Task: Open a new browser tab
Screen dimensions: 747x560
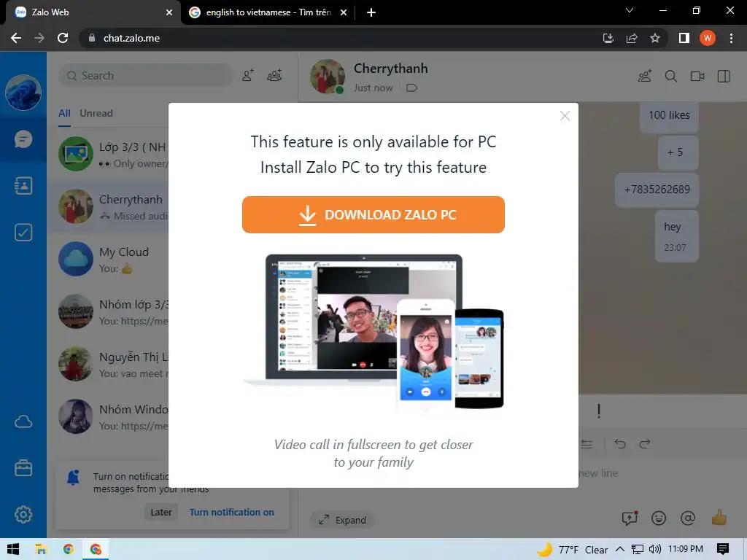Action: click(x=371, y=12)
